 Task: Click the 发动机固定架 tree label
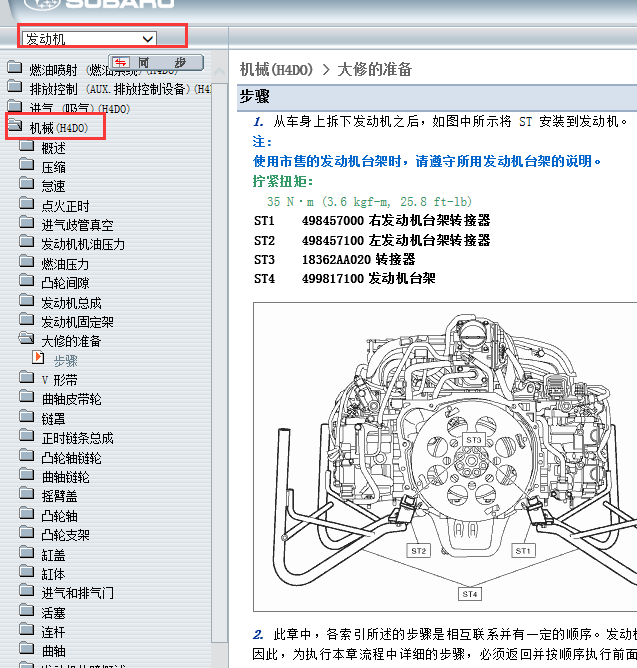[77, 322]
